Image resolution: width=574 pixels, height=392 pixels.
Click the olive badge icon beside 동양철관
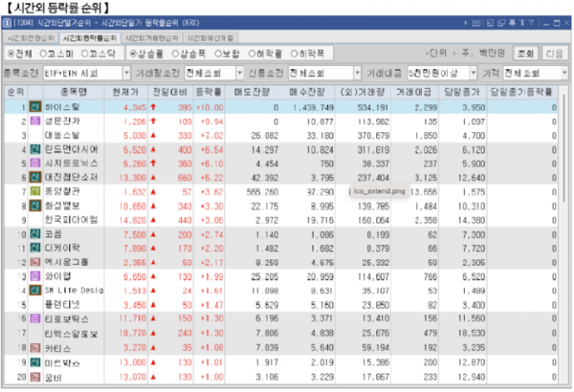[x=35, y=191]
